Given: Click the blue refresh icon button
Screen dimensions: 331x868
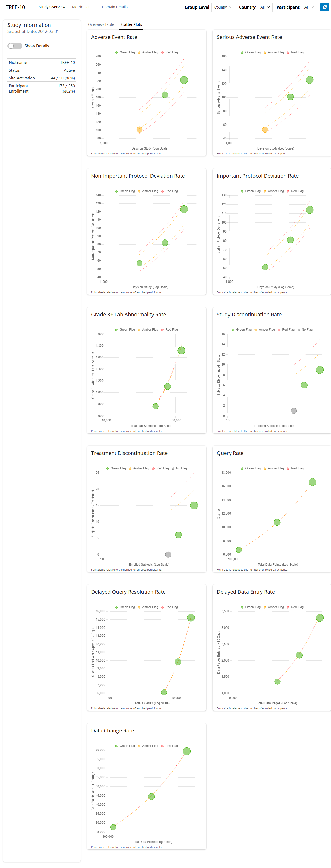Looking at the screenshot, I should pyautogui.click(x=324, y=7).
